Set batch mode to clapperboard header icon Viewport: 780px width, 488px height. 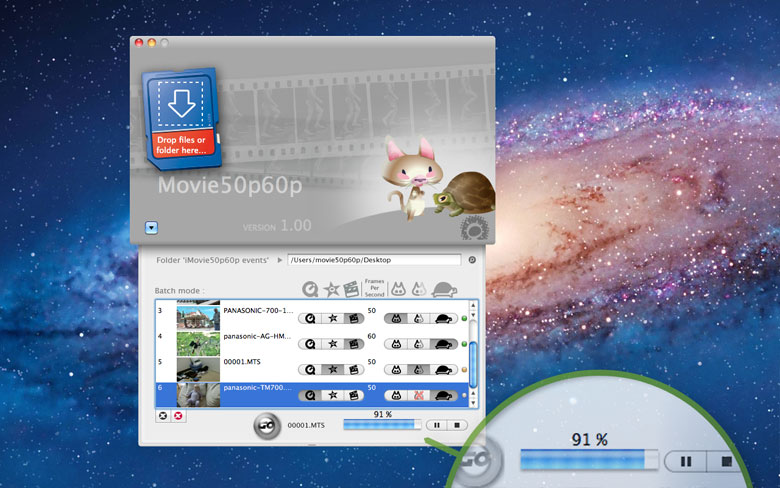[351, 289]
